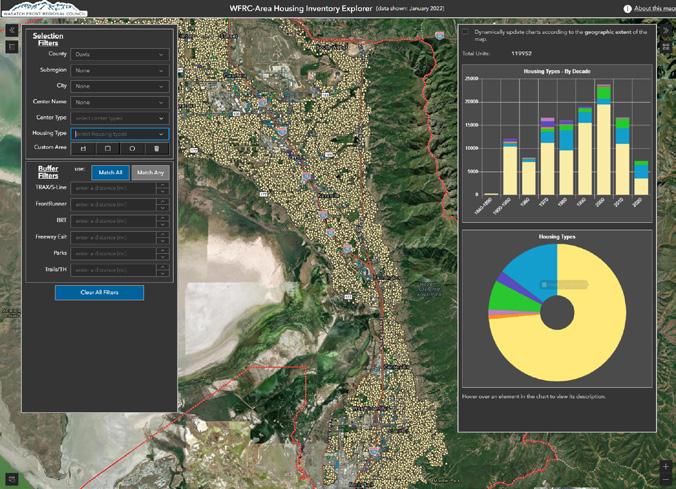The width and height of the screenshot is (676, 489).
Task: Click the Selection Filters heading
Action: (x=48, y=40)
